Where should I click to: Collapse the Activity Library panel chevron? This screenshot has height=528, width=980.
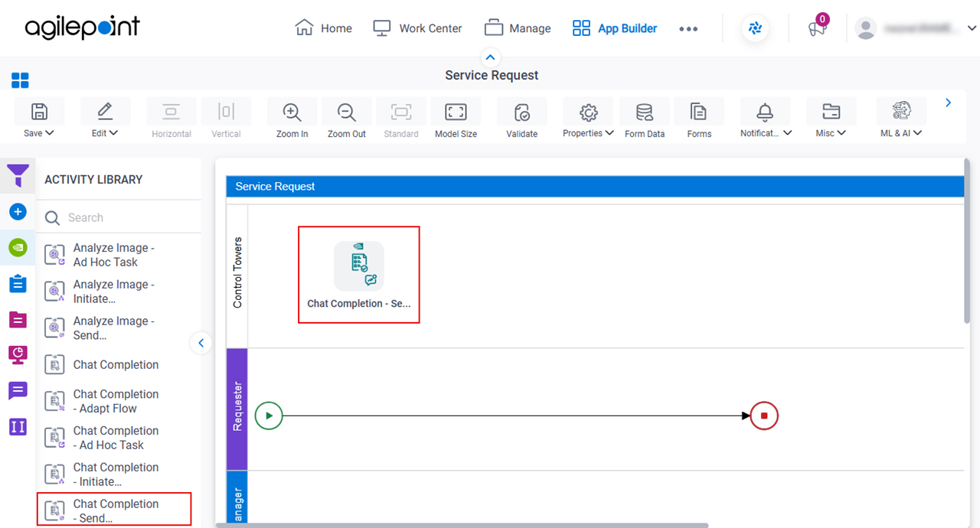coord(201,343)
